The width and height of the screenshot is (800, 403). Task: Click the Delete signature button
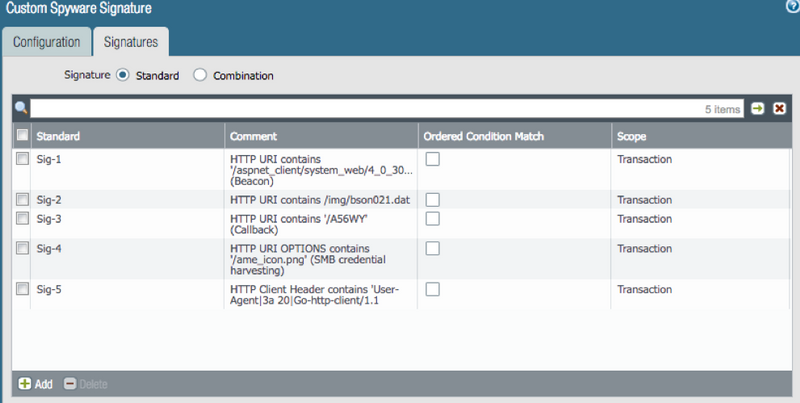coord(85,384)
